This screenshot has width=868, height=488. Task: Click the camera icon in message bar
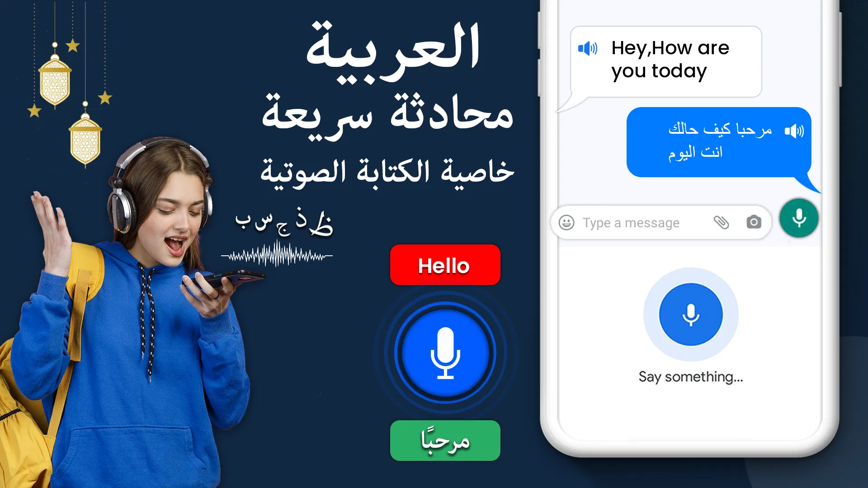pyautogui.click(x=752, y=222)
